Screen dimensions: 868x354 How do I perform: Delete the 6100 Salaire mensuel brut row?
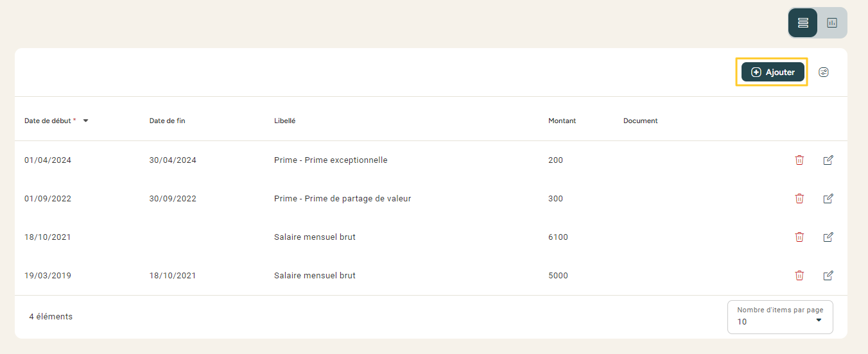tap(799, 237)
